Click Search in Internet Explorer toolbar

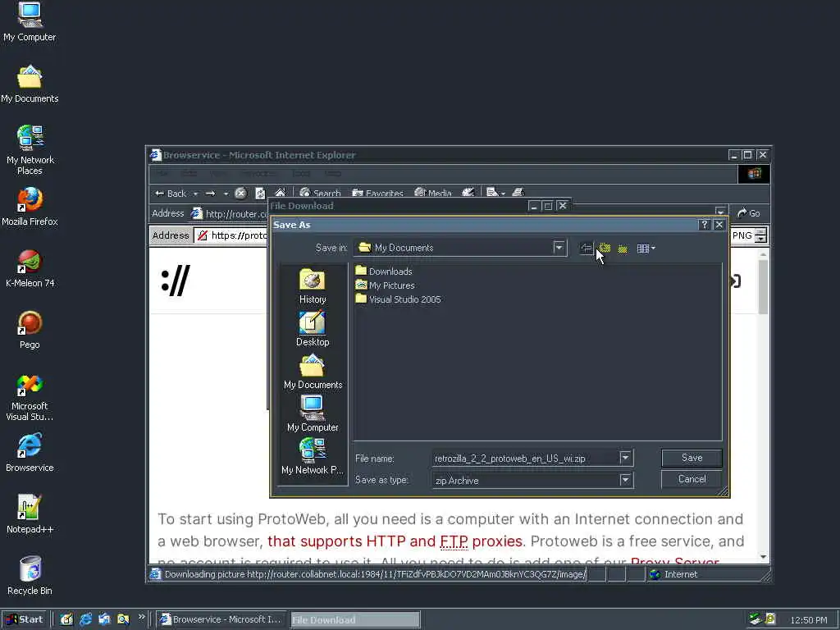tap(320, 193)
